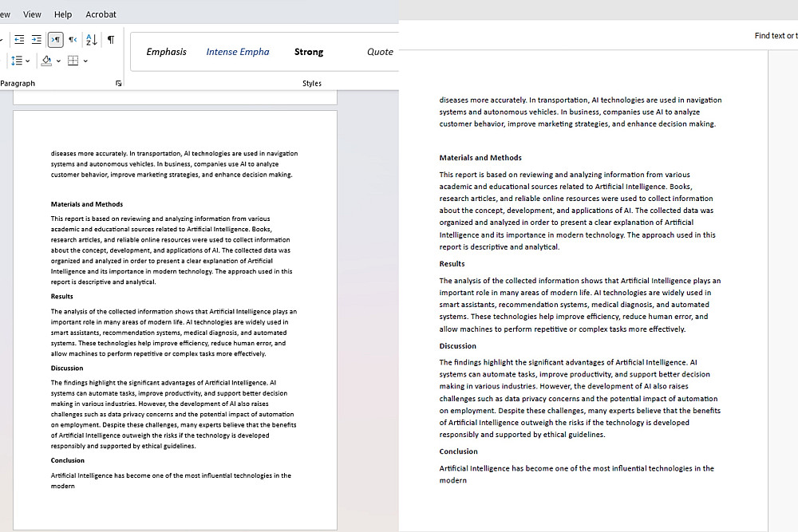This screenshot has height=532, width=798.
Task: Apply the Quote style
Action: (x=380, y=52)
